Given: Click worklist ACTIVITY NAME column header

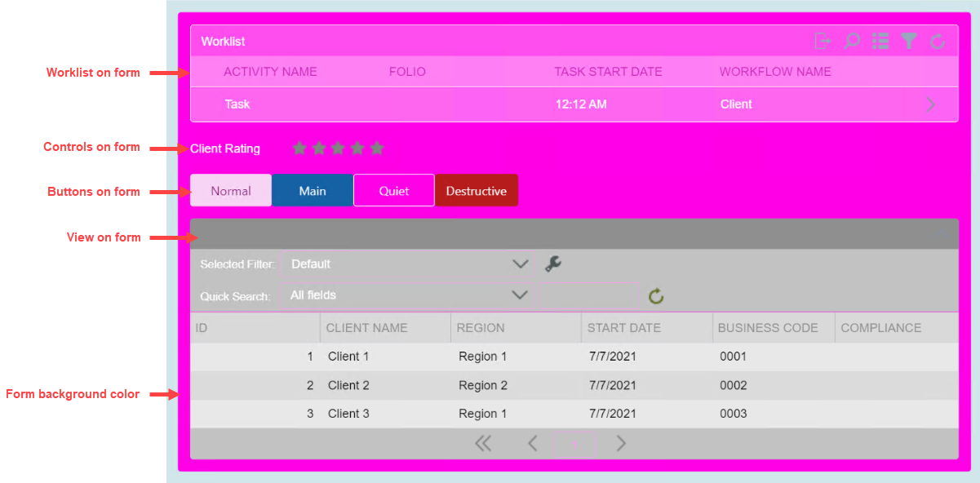Looking at the screenshot, I should pos(270,71).
